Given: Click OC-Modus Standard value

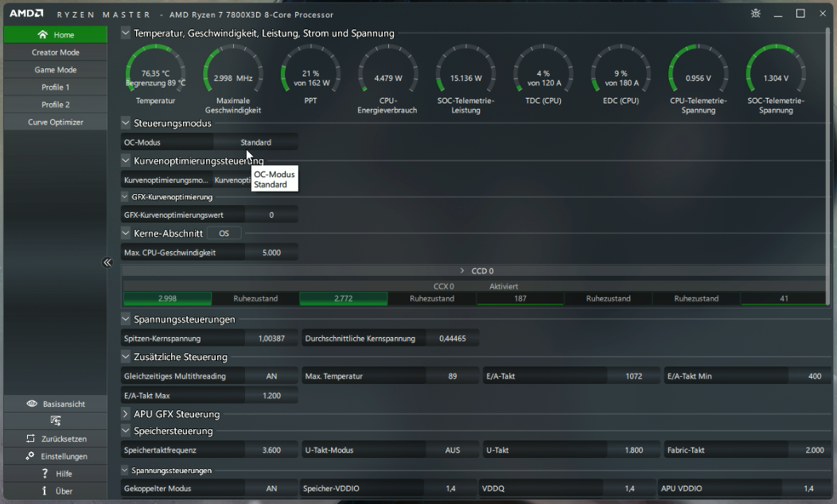Looking at the screenshot, I should tap(255, 142).
